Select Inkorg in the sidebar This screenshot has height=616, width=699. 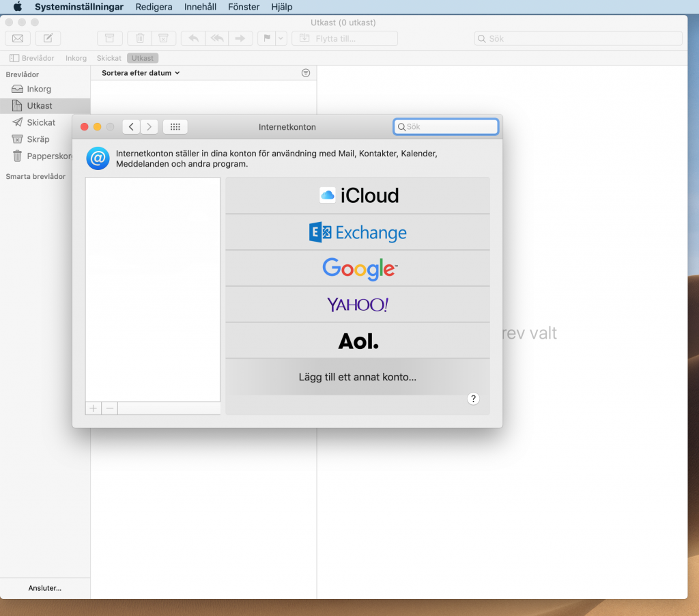[39, 89]
